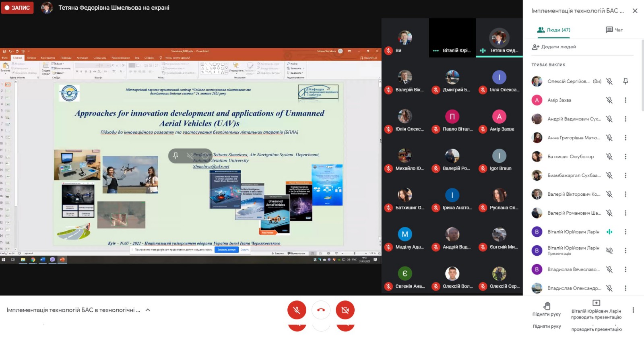This screenshot has width=644, height=337.
Task: Open Word icon in shared taskbar
Action: 43,260
